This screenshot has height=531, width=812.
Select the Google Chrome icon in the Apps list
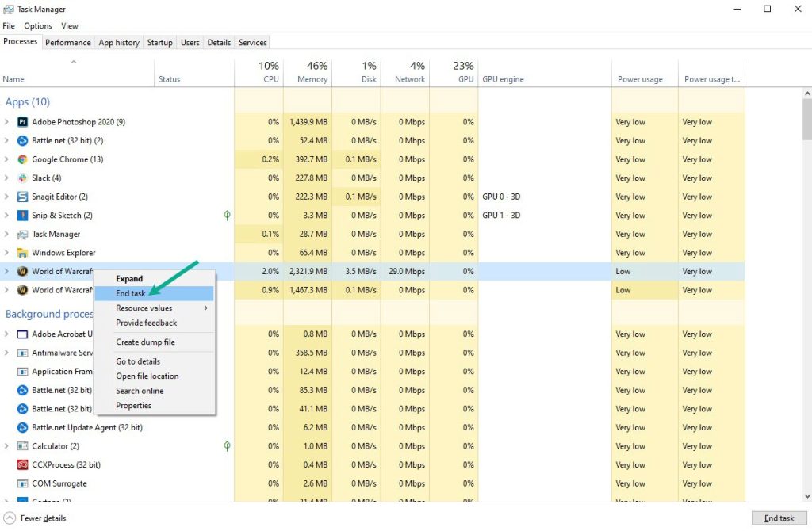(x=22, y=159)
